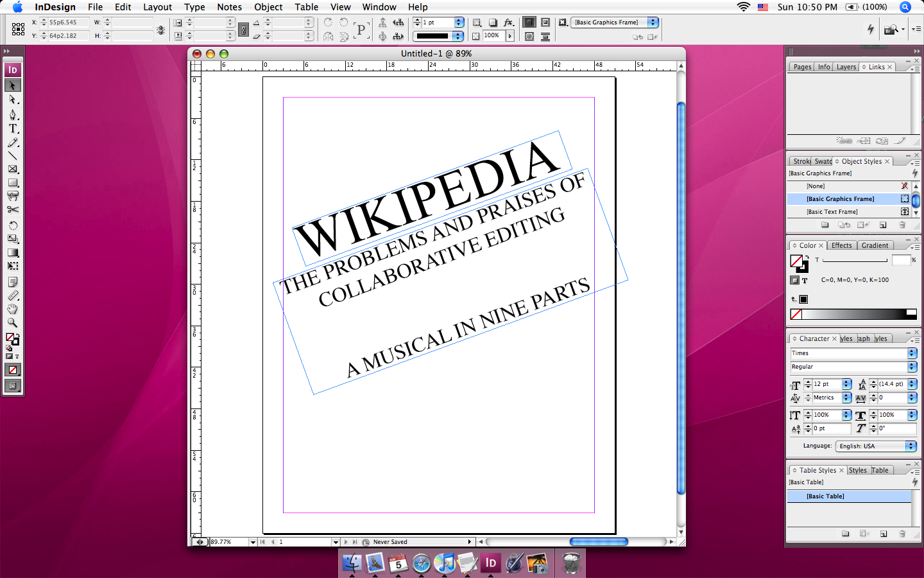
Task: Open the Times font family dropdown
Action: 912,353
